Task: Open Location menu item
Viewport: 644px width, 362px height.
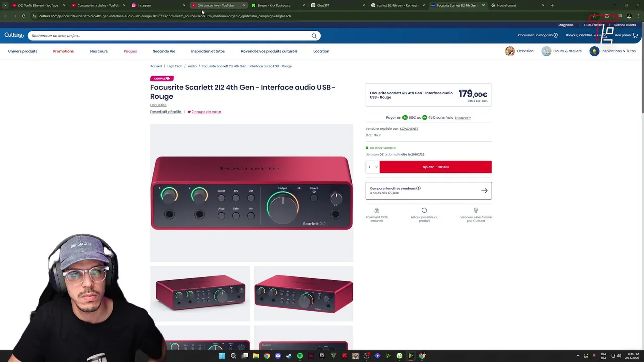Action: pos(321,51)
